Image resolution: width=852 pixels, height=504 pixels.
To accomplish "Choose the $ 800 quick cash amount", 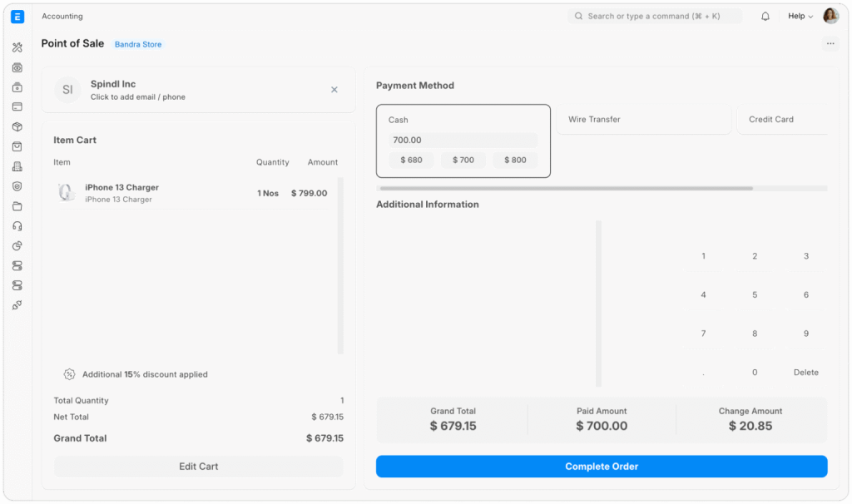I will (515, 160).
